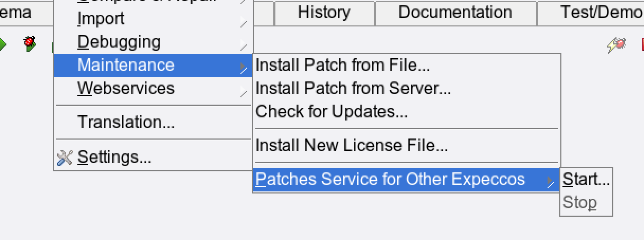This screenshot has width=644, height=240.
Task: Click Check for Updates... menu entry
Action: pos(332,112)
